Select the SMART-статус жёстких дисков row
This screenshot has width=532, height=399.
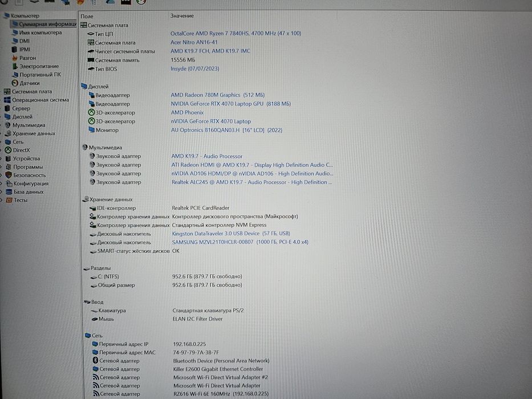pyautogui.click(x=135, y=251)
